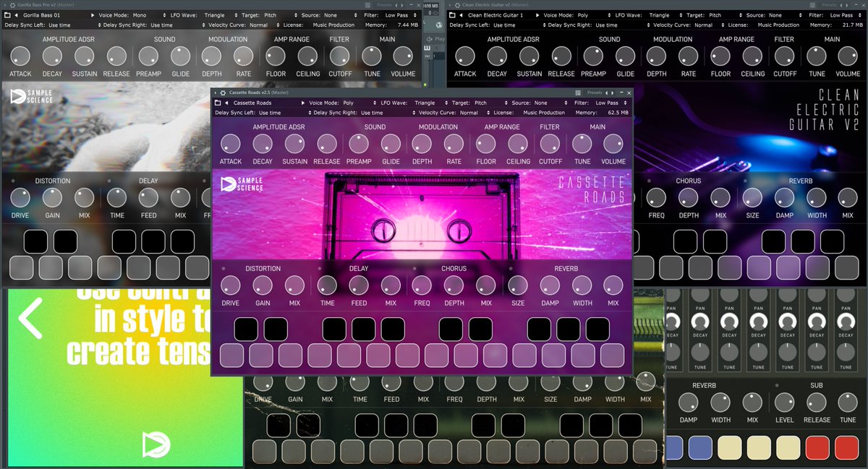Click rightmost light pad in Cassette Roads bottom row
This screenshot has height=469, width=868.
click(x=612, y=355)
